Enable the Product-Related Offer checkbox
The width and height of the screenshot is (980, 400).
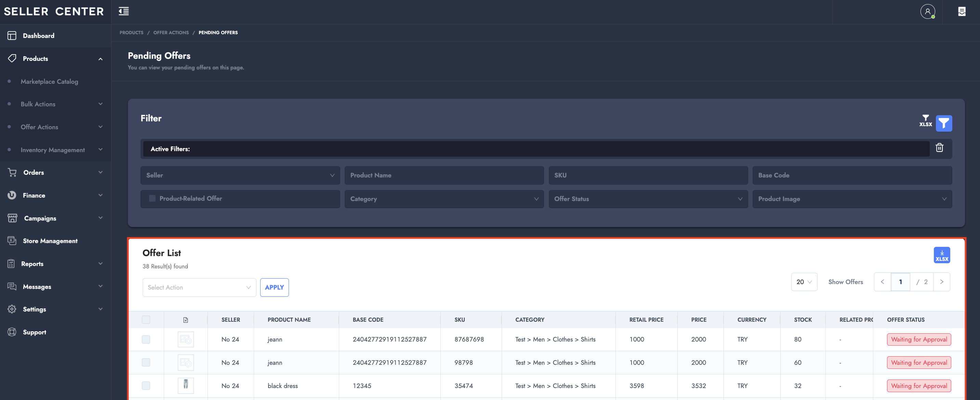click(152, 199)
